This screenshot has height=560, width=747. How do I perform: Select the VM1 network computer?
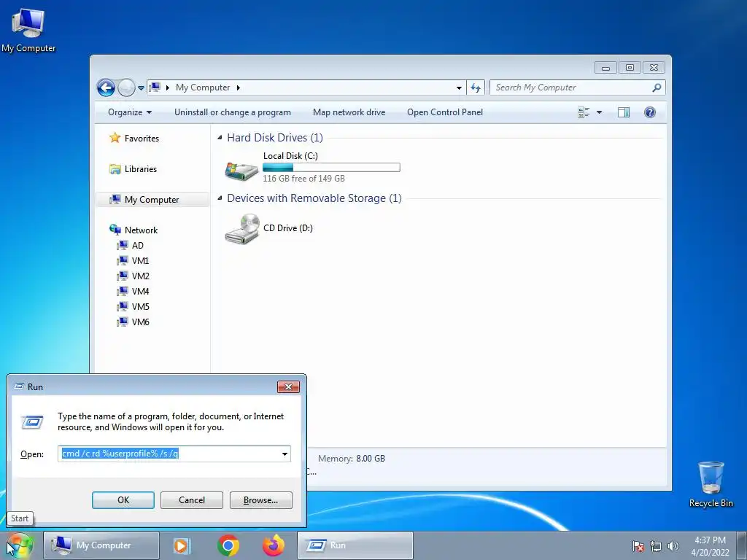pos(140,261)
